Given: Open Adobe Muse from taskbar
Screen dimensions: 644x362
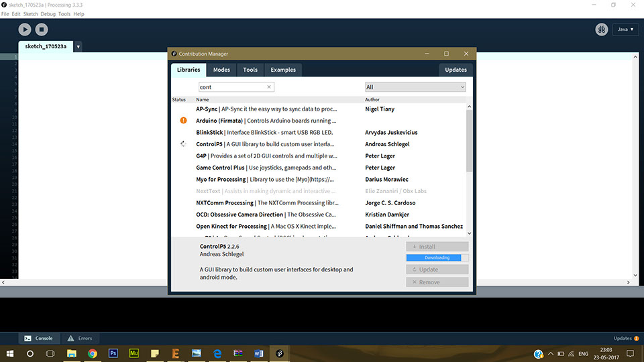Looking at the screenshot, I should [x=134, y=353].
